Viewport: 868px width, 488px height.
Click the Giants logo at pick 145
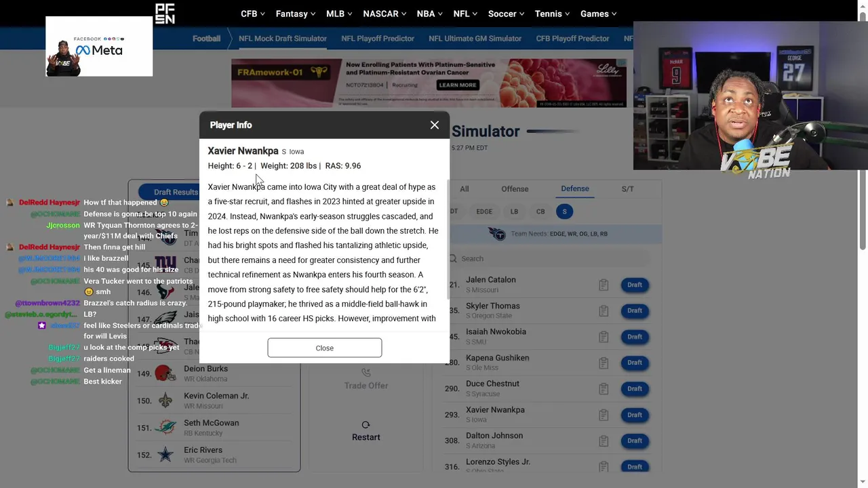(x=165, y=265)
